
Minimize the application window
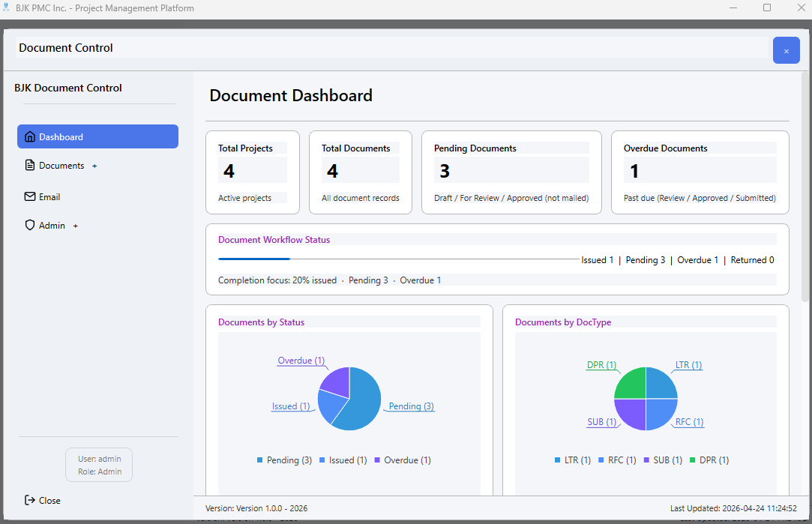(733, 7)
